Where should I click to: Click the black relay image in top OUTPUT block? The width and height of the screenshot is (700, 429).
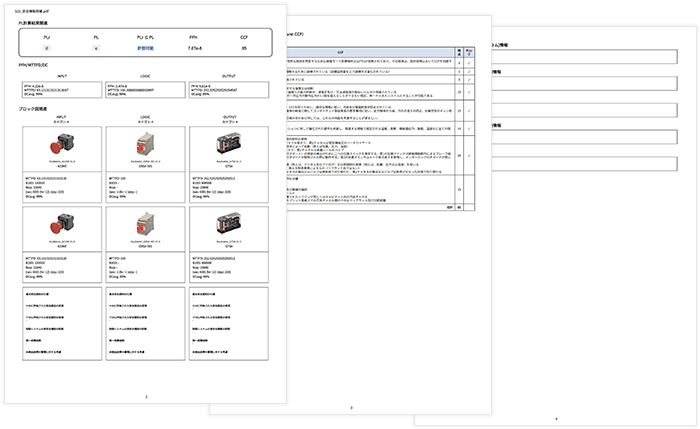click(229, 144)
